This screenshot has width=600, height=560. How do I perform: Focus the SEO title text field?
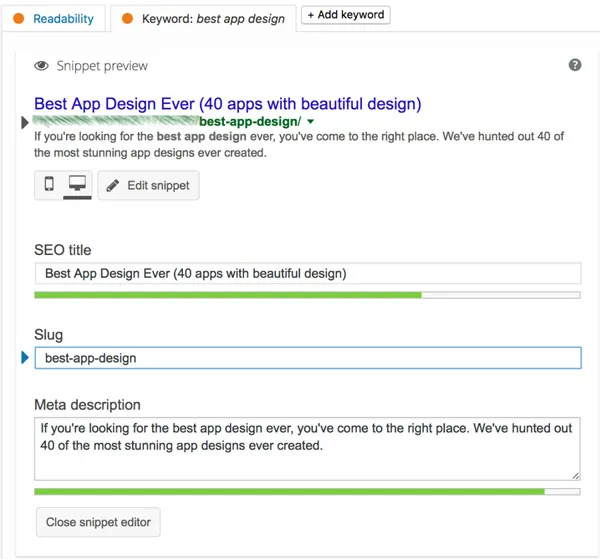(307, 273)
